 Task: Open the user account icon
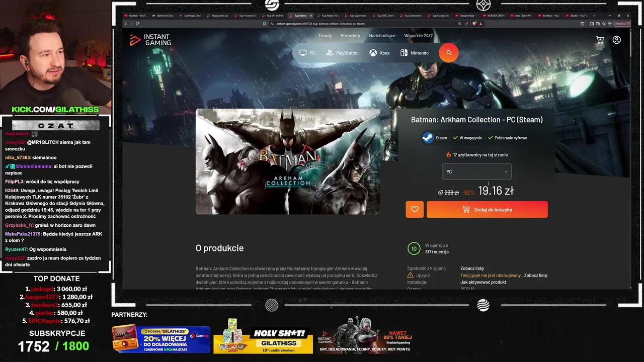click(x=617, y=40)
